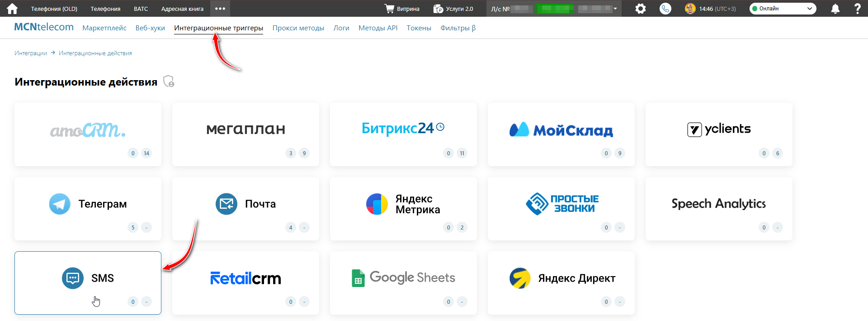This screenshot has height=321, width=868.
Task: Click Почта counter badge 4
Action: [x=291, y=227]
